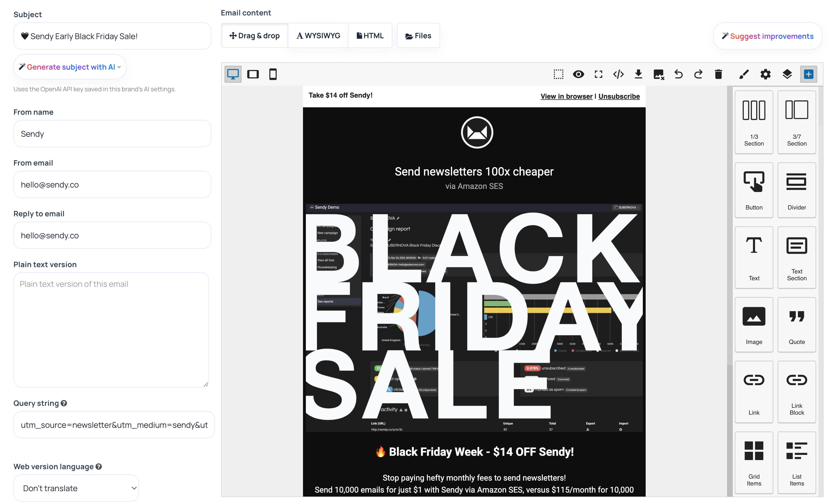Image resolution: width=835 pixels, height=504 pixels.
Task: Select the 3/7 Section block
Action: [x=797, y=122]
